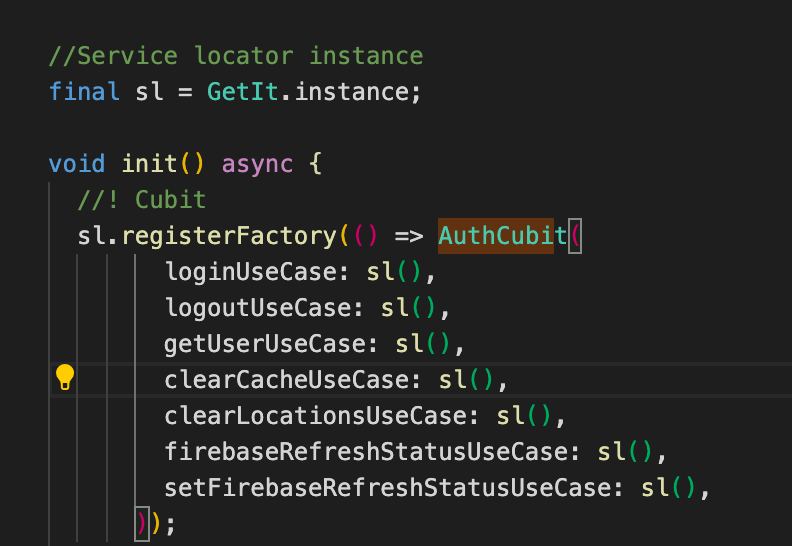Click the highlighted AuthCubit class name

point(502,236)
